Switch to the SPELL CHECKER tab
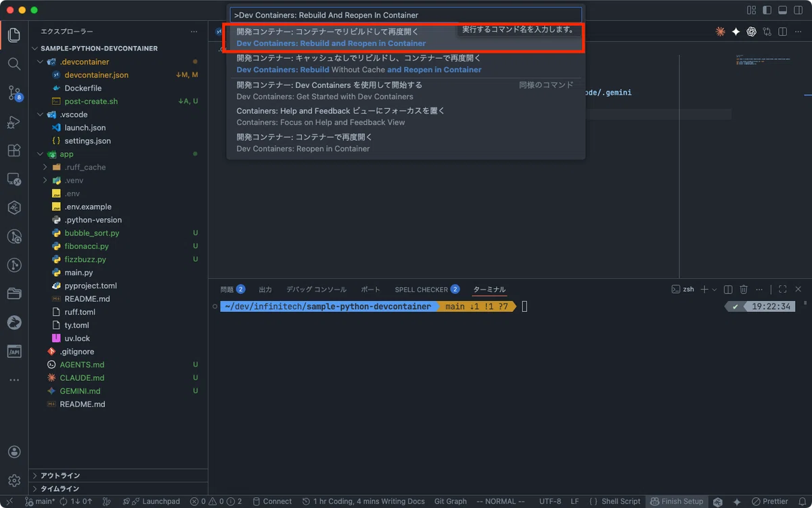Viewport: 812px width, 508px height. click(427, 290)
